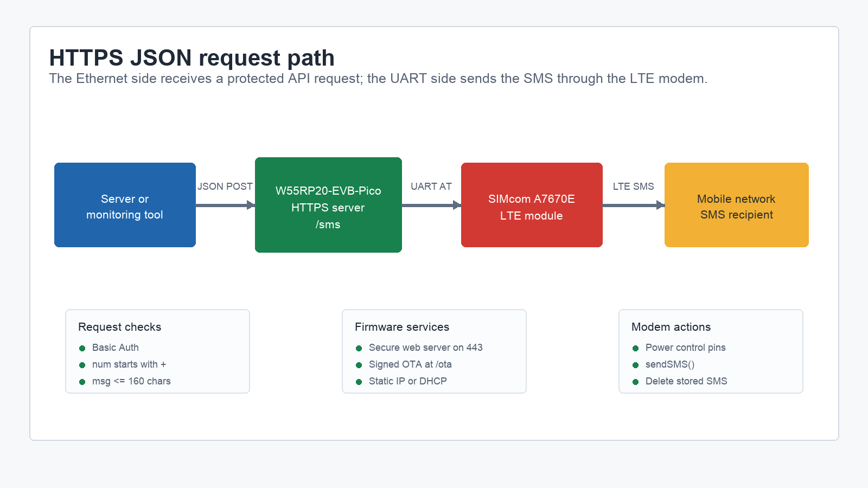Select 'Secure web server on 443' item
This screenshot has height=488, width=868.
[426, 348]
